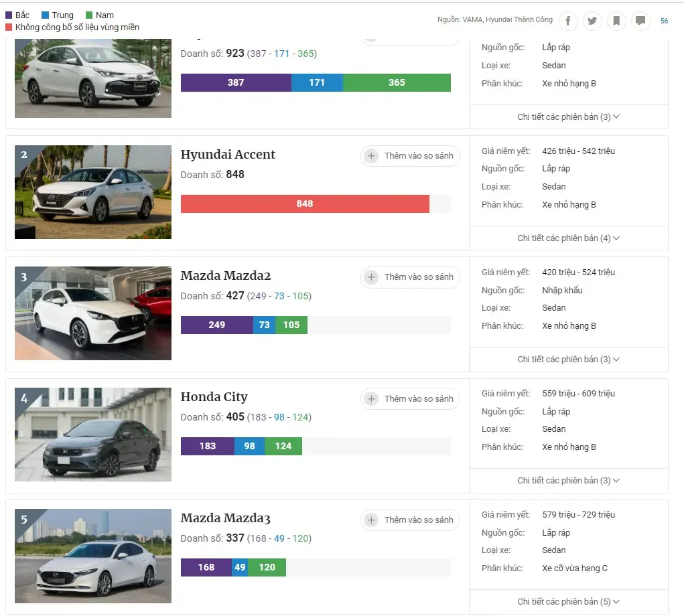Toggle the Trung region legend filter

pyautogui.click(x=58, y=15)
